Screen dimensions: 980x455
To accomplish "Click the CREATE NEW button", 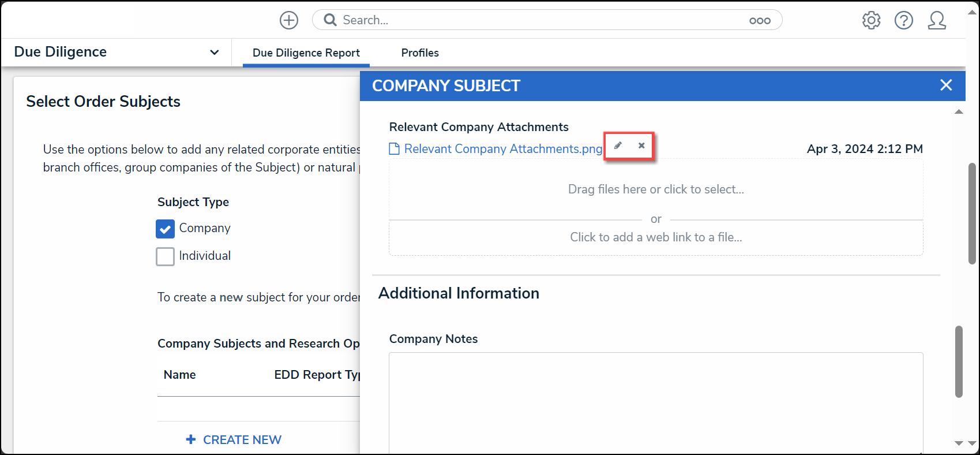I will 234,440.
